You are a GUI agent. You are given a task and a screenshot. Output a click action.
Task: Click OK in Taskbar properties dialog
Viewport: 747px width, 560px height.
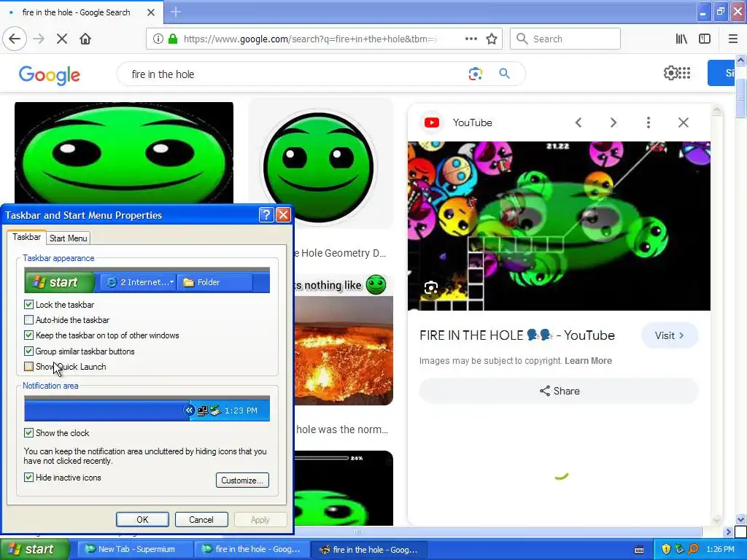(142, 519)
